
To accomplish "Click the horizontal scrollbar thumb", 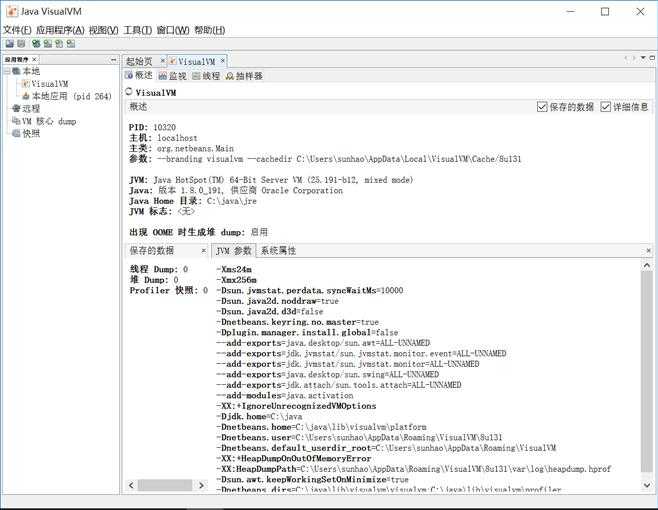I will [x=165, y=485].
